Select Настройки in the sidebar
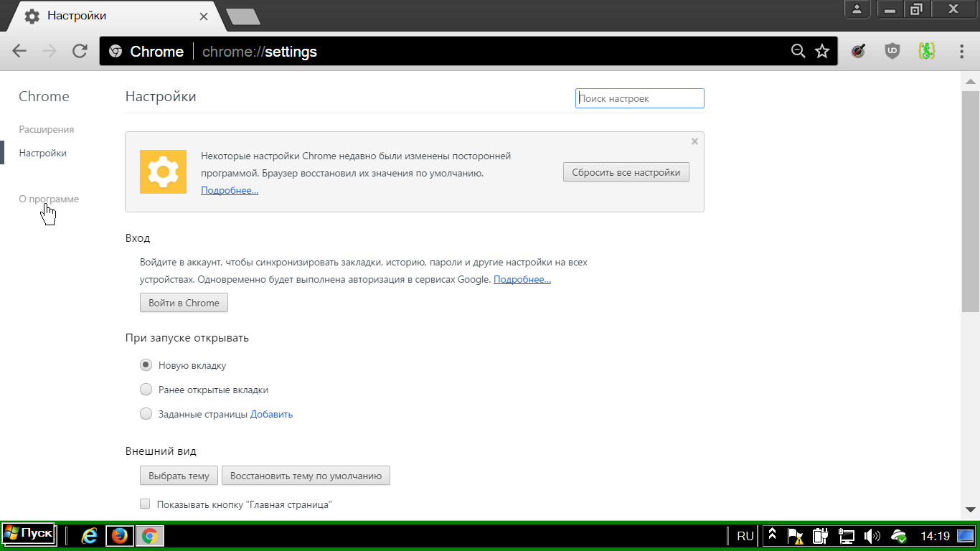This screenshot has width=980, height=551. click(43, 153)
